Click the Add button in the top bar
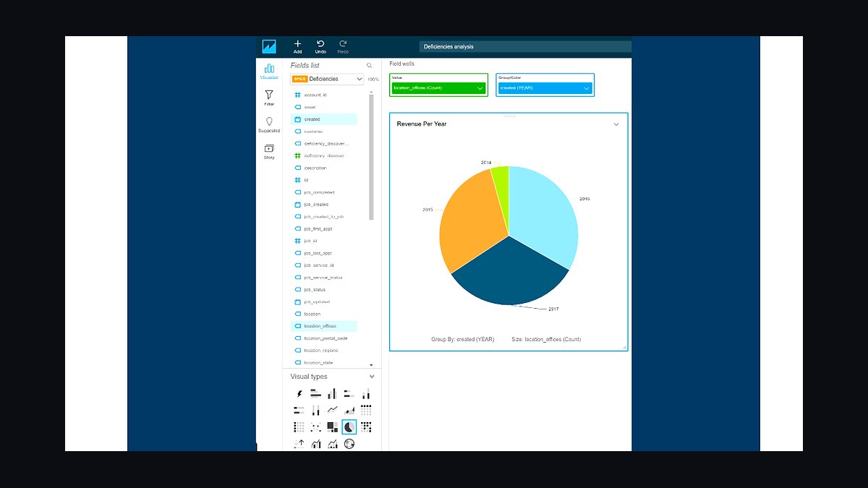This screenshot has width=868, height=488. (x=297, y=47)
